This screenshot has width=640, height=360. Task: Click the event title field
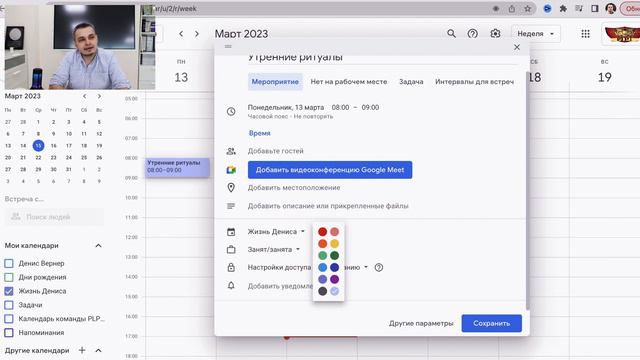pos(383,58)
